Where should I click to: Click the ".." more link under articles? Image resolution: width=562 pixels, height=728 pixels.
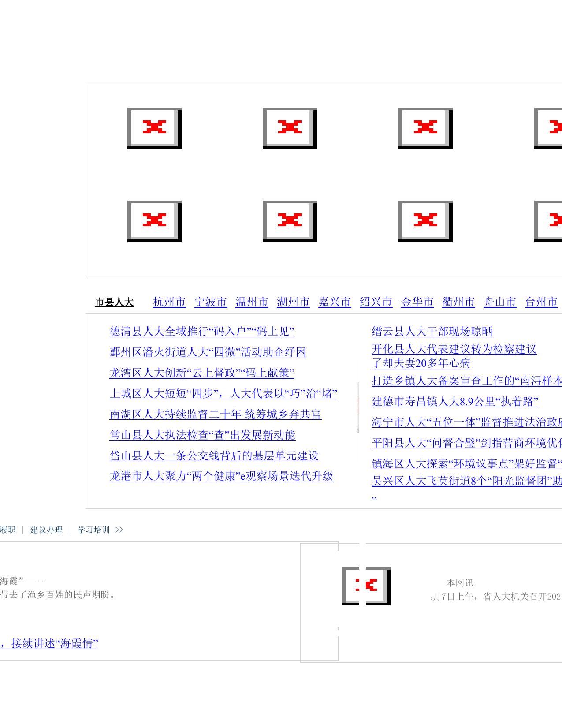(x=374, y=497)
